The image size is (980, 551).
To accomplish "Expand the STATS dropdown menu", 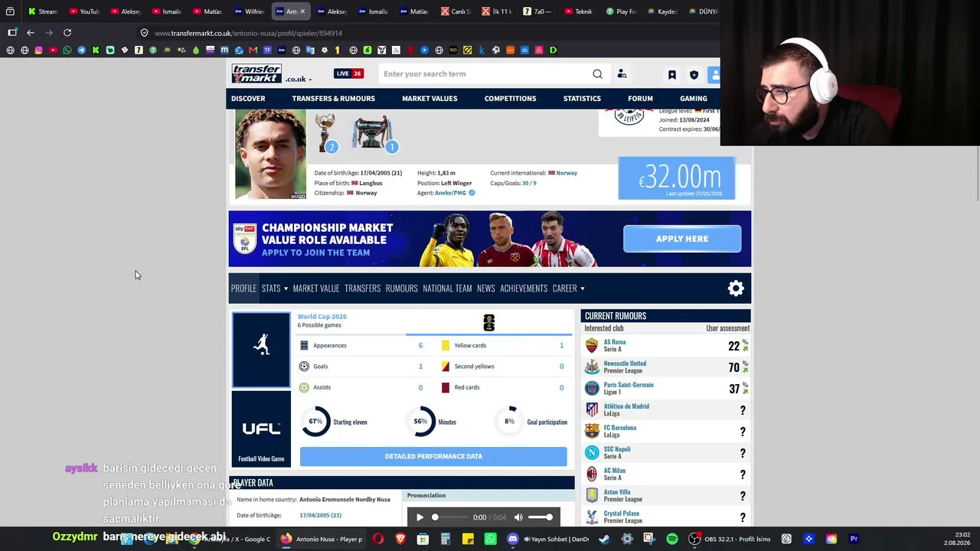I will click(274, 289).
